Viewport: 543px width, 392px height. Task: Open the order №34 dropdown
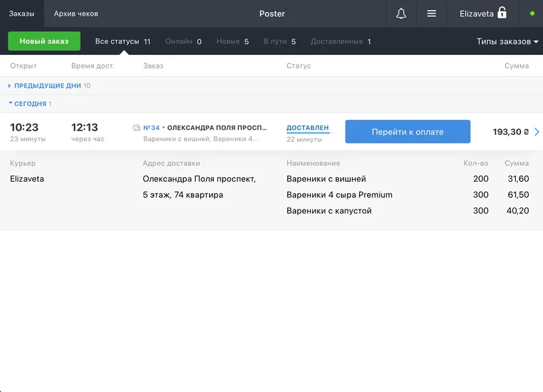pyautogui.click(x=154, y=128)
